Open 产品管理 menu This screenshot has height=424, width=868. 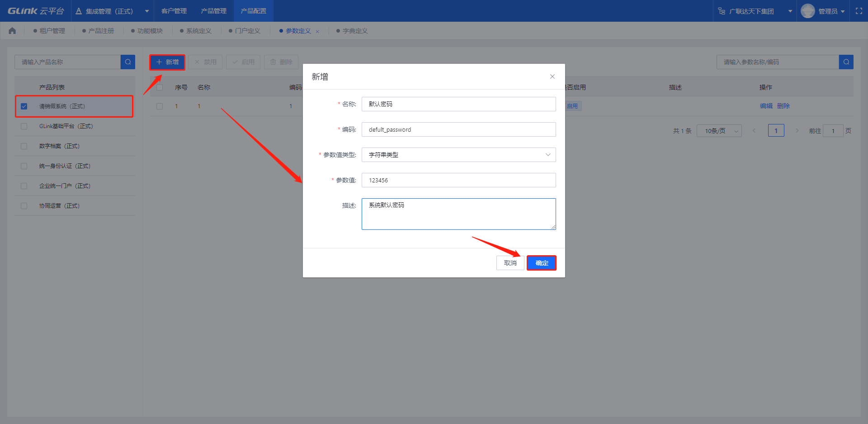point(214,11)
